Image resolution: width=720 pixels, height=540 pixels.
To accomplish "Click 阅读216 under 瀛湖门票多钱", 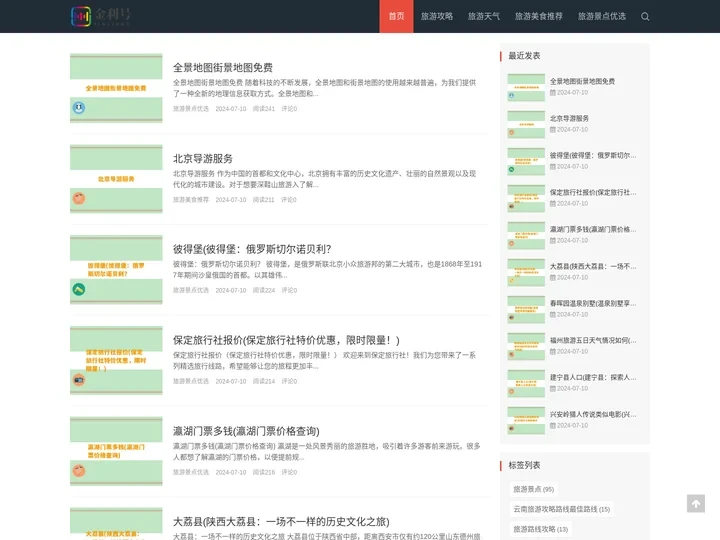I will tap(264, 472).
